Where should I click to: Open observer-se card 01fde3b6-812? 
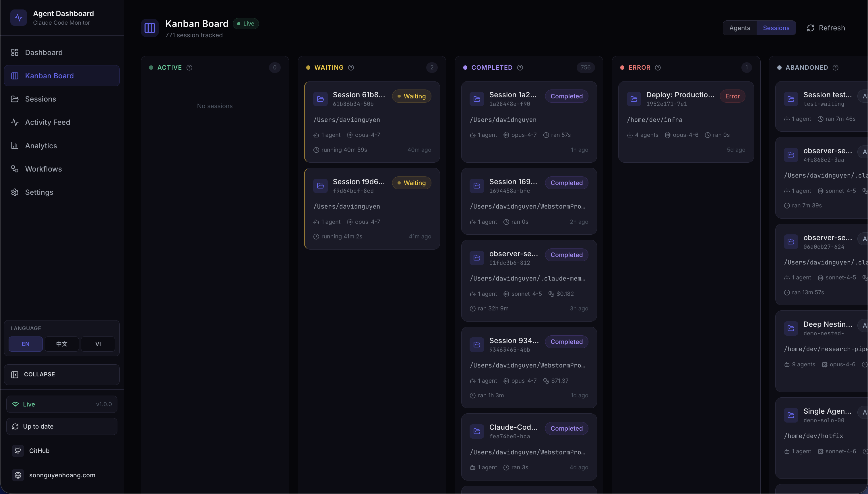[x=529, y=281]
